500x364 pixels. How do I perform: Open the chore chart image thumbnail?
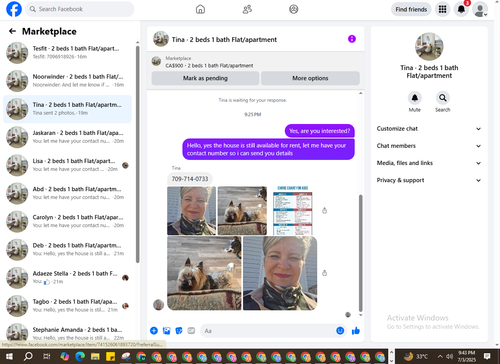click(293, 210)
